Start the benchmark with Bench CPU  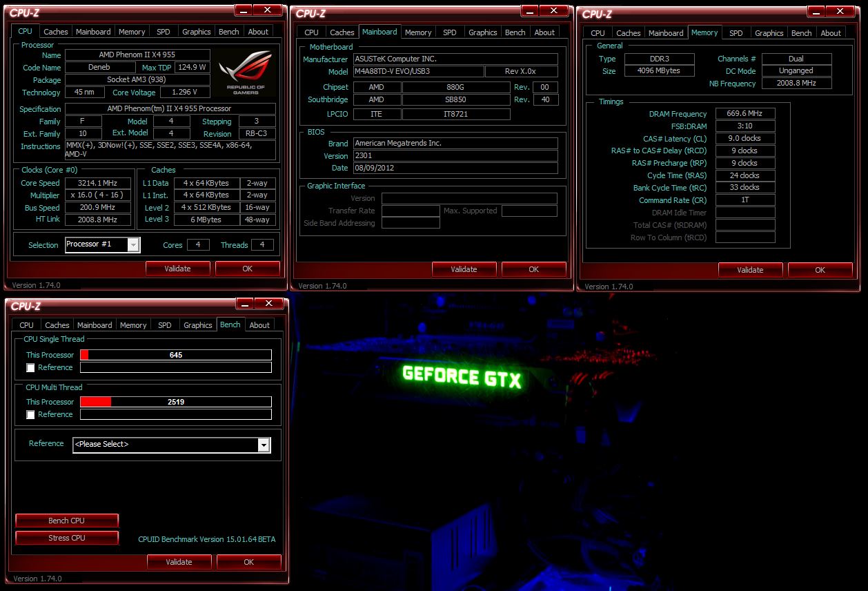(x=67, y=521)
